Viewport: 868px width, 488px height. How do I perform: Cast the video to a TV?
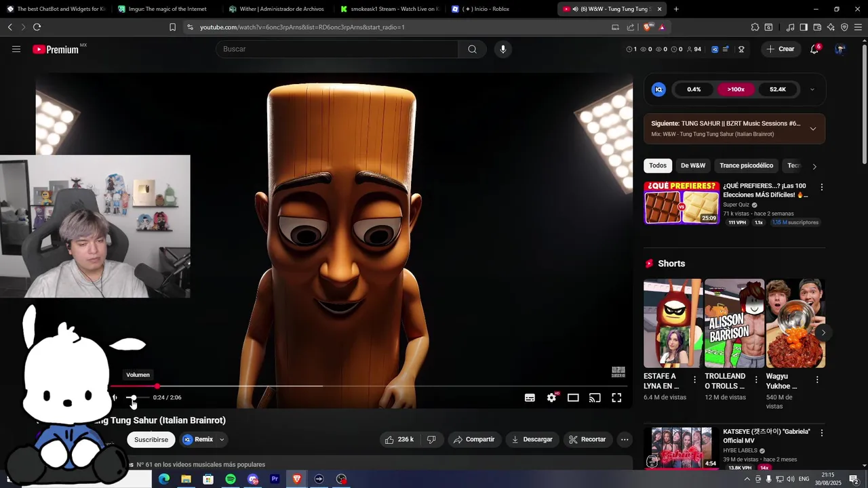tap(595, 398)
